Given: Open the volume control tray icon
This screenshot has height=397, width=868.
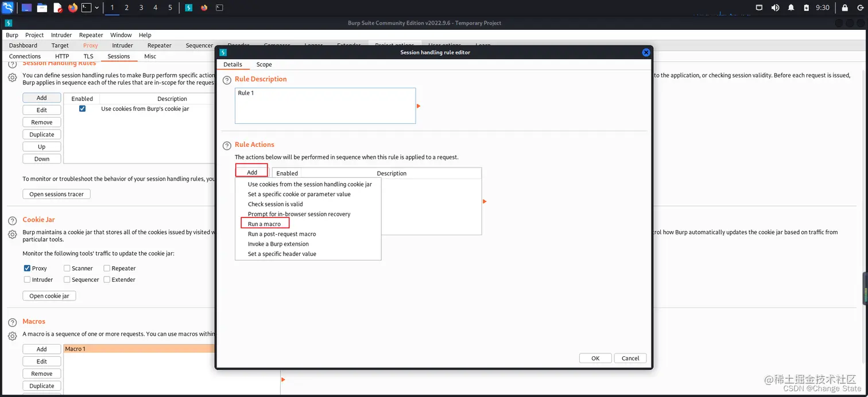Looking at the screenshot, I should point(775,7).
